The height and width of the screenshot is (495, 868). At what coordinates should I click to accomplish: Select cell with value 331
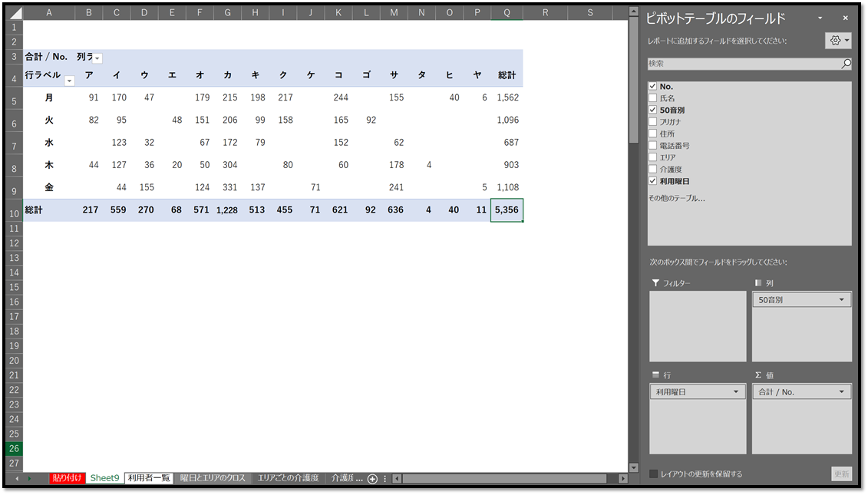point(227,188)
